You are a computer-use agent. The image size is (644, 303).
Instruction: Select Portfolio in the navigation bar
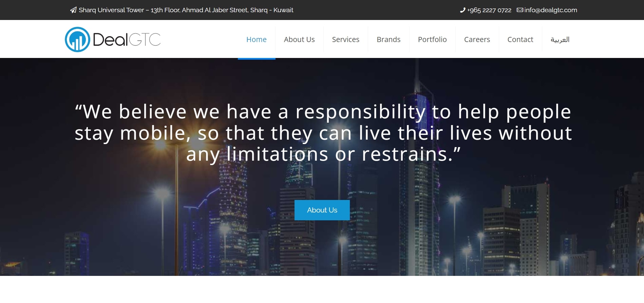pyautogui.click(x=432, y=40)
